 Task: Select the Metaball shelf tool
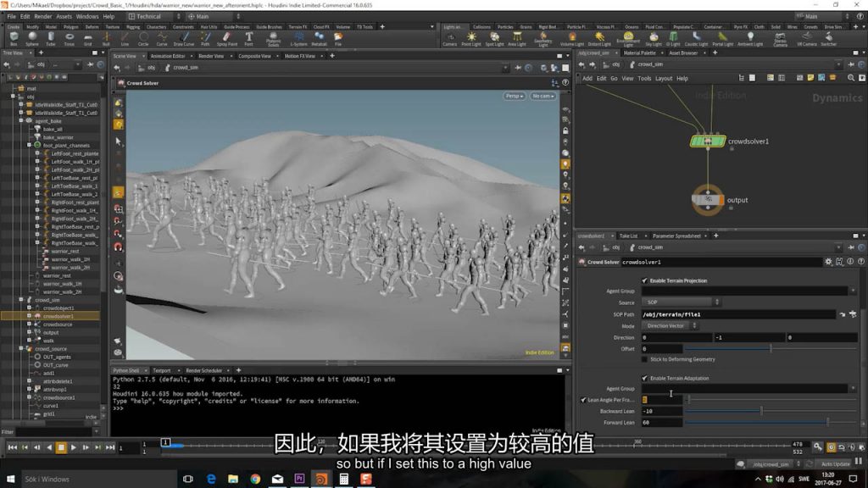[319, 39]
